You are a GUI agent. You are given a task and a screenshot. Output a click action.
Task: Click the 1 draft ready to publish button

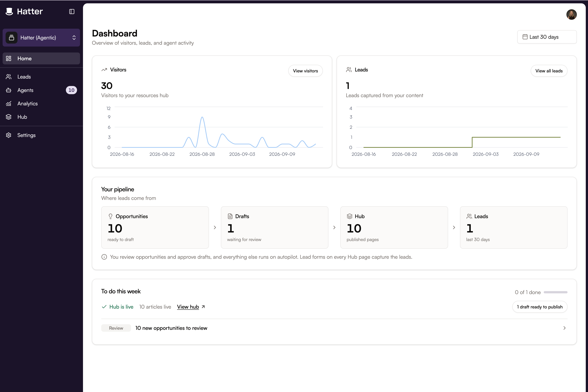(x=540, y=307)
